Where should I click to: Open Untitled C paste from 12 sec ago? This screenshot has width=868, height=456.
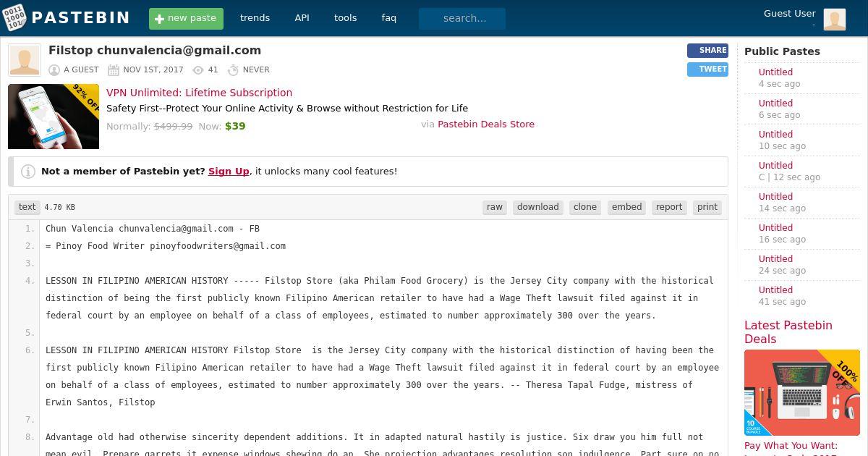click(775, 166)
